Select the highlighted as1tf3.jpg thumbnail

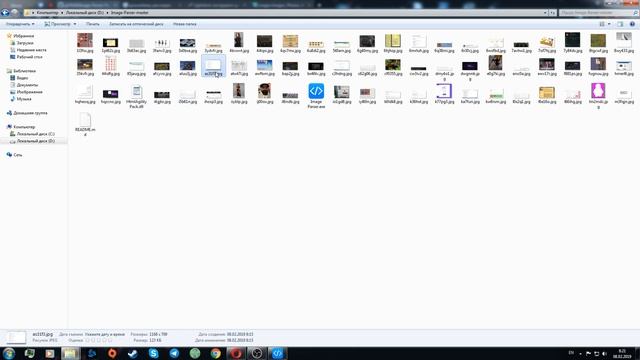(x=213, y=65)
